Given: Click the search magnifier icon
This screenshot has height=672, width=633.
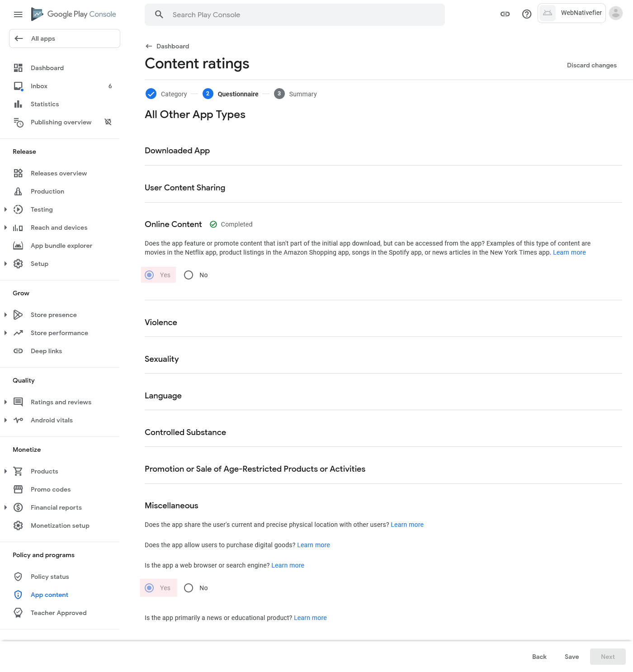Looking at the screenshot, I should (159, 14).
